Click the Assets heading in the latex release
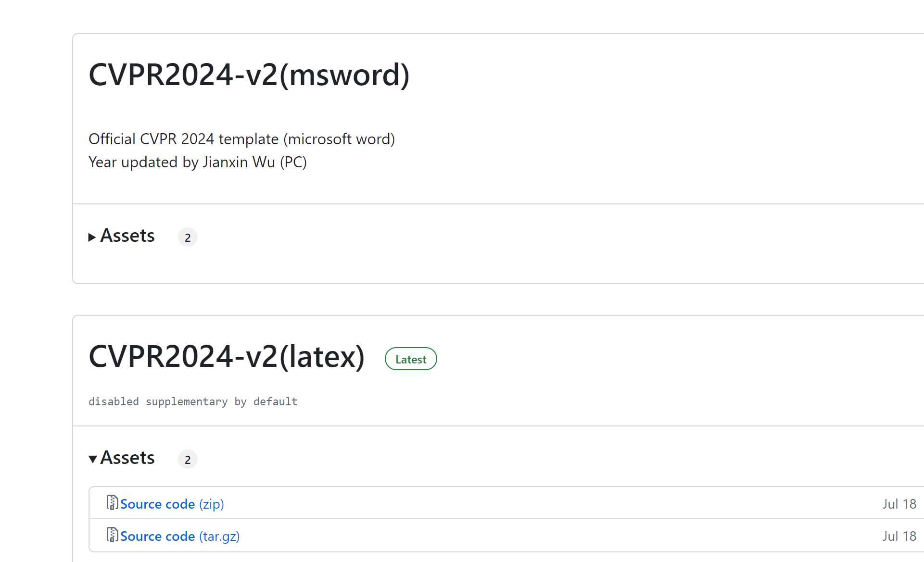924x562 pixels. click(x=127, y=458)
